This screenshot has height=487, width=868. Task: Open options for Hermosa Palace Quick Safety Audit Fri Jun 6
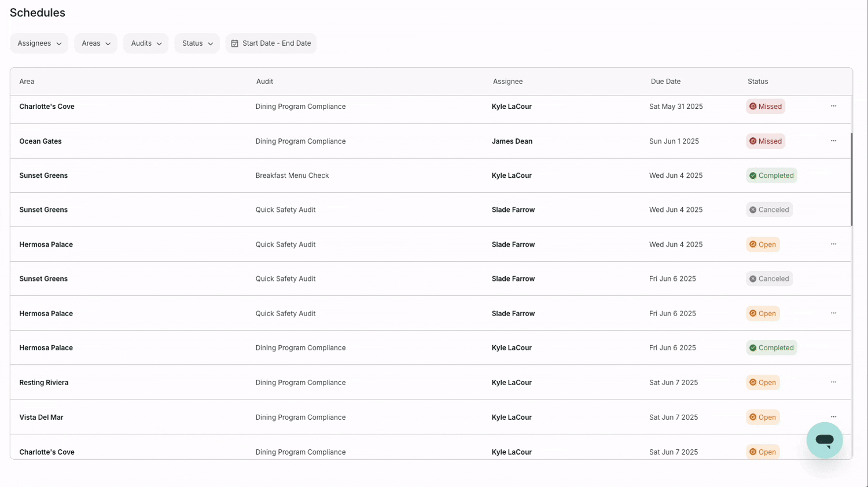click(x=833, y=313)
